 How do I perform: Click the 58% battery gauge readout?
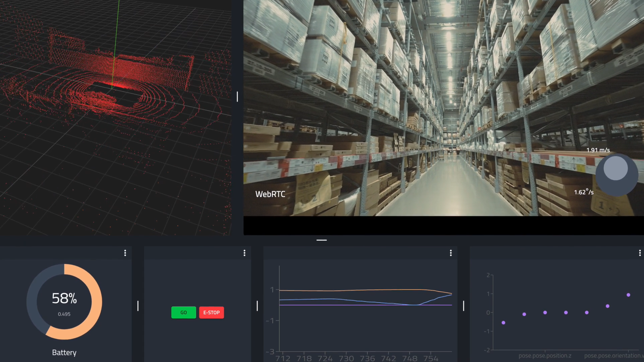coord(64,298)
